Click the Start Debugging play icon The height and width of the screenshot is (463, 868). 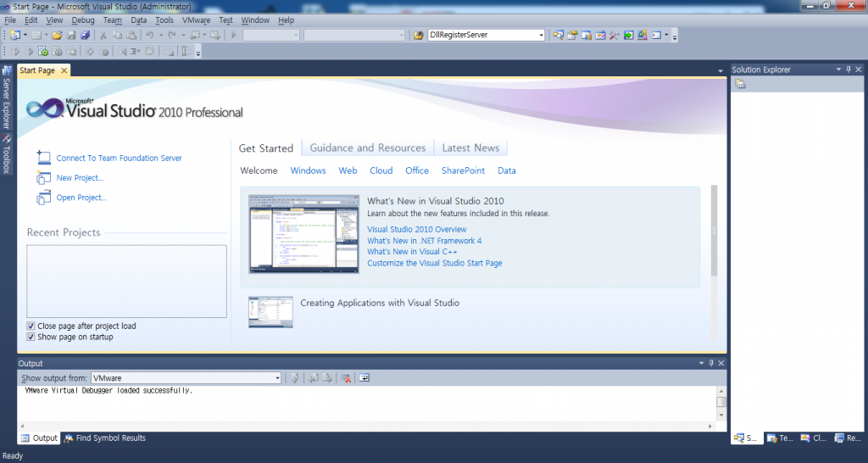[233, 35]
